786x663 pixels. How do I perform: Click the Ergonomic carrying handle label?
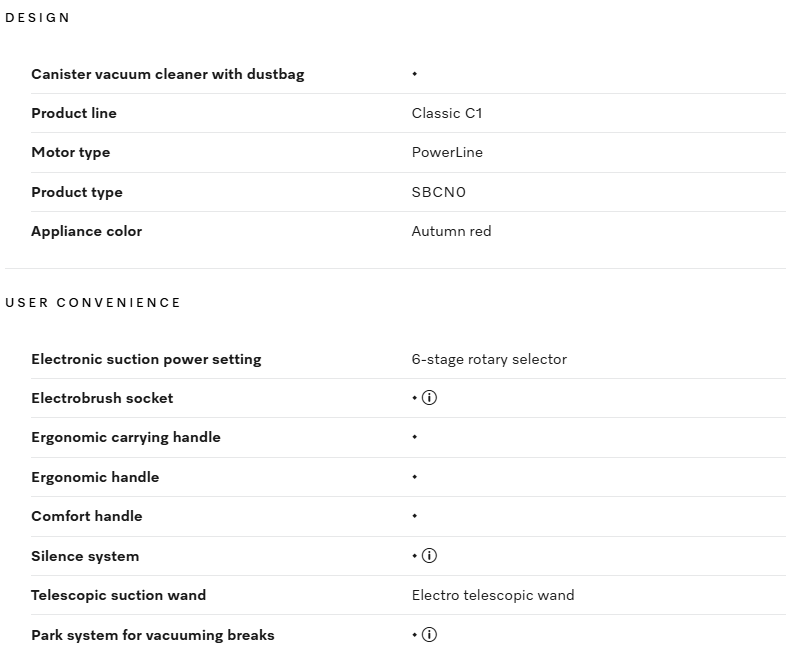[126, 437]
